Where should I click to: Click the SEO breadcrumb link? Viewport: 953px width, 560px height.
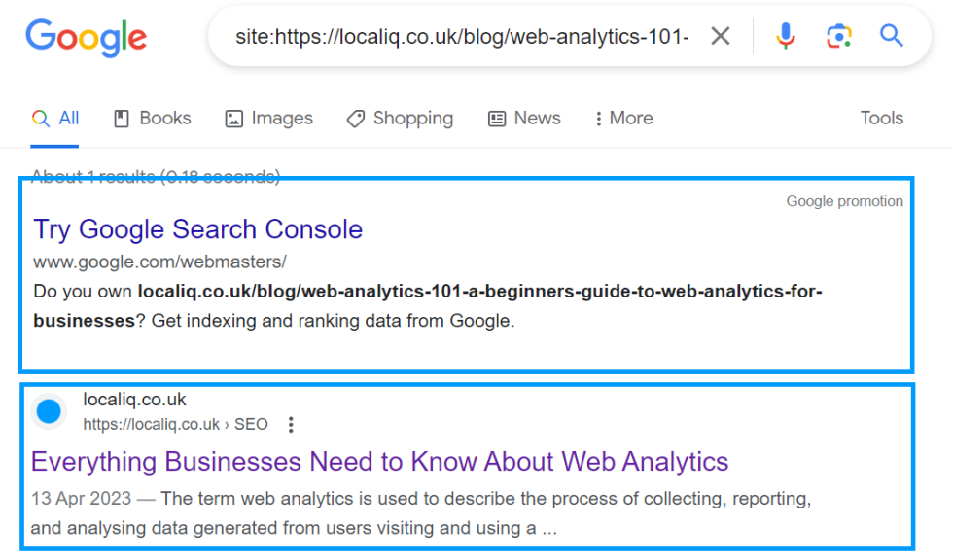(x=252, y=424)
